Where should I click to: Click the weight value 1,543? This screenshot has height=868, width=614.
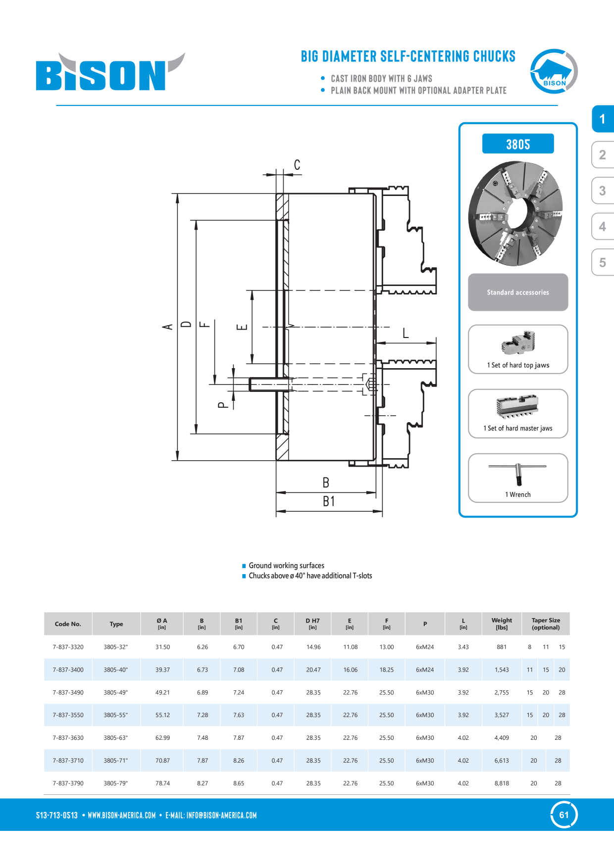pos(502,670)
